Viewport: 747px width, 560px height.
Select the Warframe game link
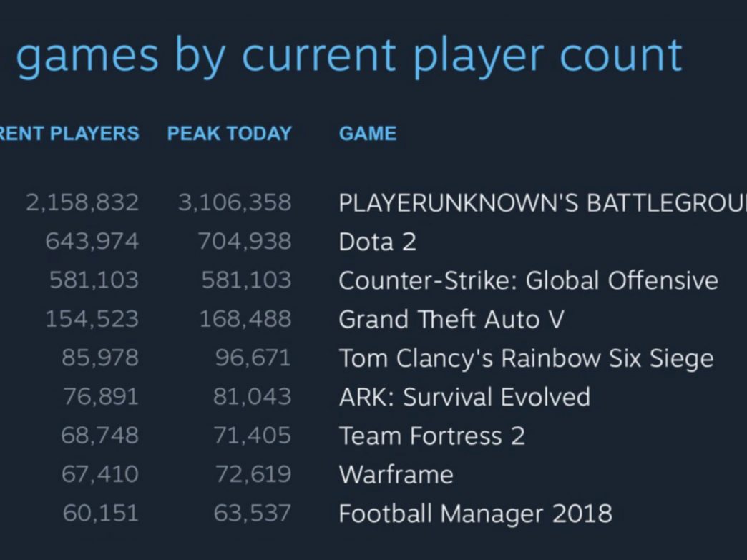pos(396,474)
